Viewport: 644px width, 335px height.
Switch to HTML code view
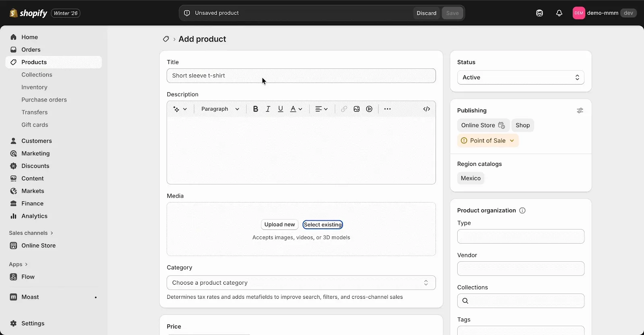click(x=427, y=109)
